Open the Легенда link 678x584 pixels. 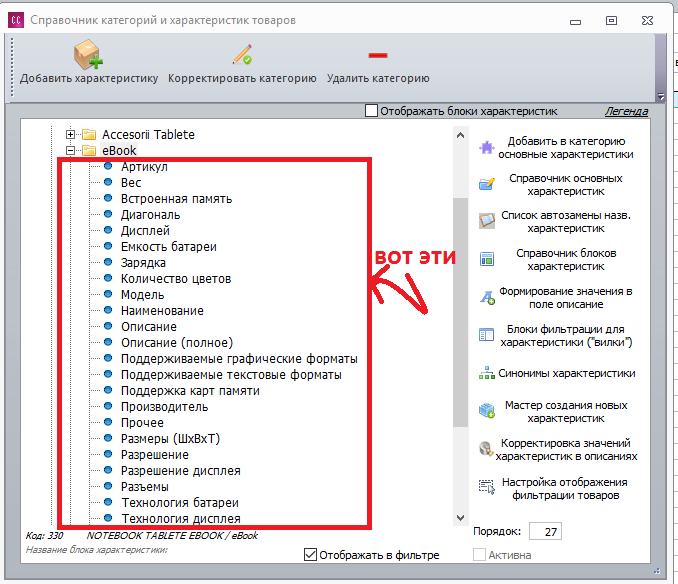[626, 111]
